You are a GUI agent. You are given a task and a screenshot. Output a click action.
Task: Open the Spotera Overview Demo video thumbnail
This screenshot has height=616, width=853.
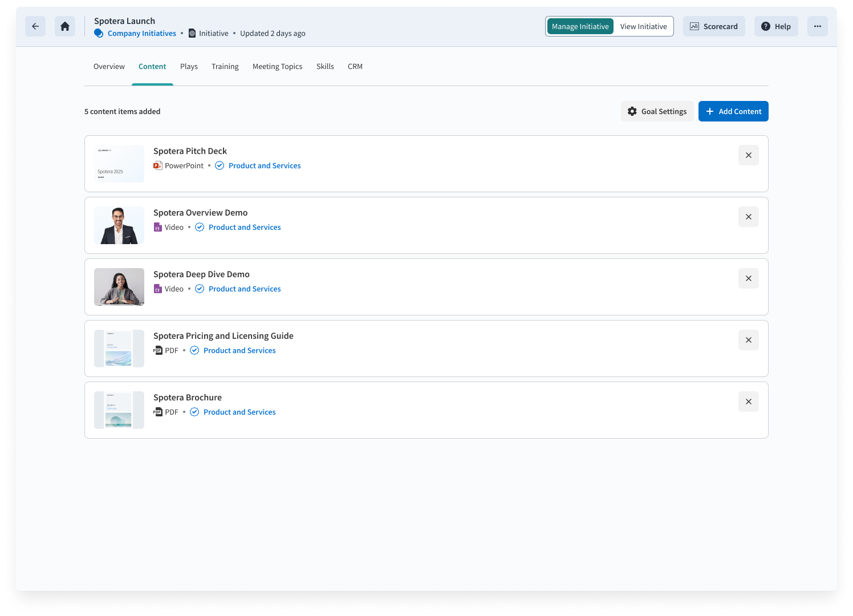(x=119, y=225)
